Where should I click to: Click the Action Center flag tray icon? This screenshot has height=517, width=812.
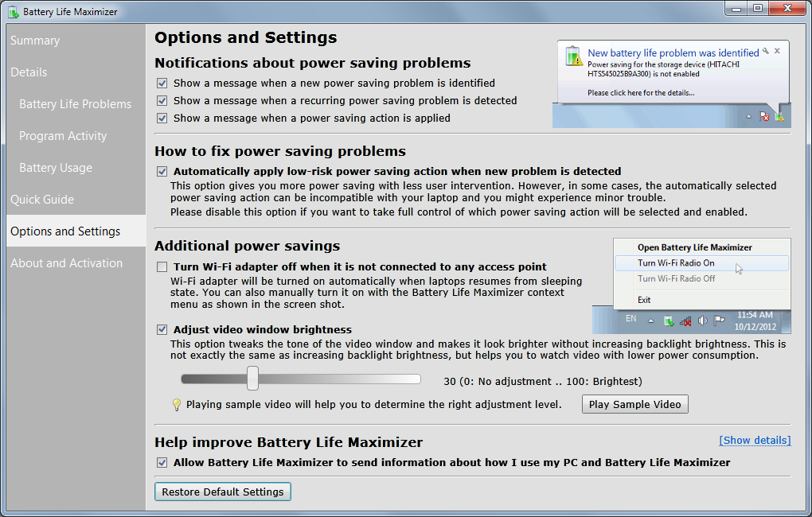click(x=719, y=321)
